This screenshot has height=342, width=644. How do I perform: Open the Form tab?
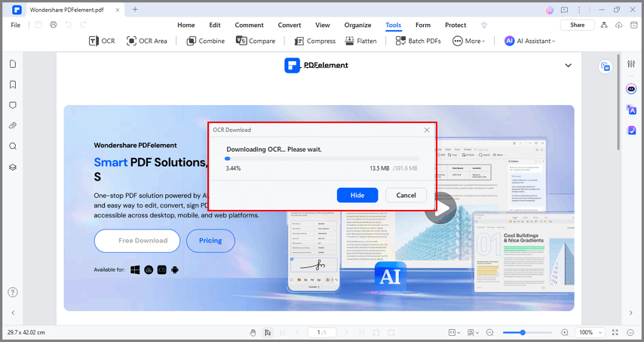click(423, 25)
